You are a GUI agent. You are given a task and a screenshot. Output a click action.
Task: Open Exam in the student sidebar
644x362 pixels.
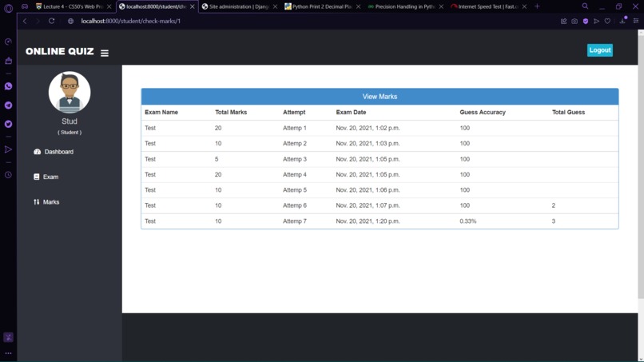[46, 177]
